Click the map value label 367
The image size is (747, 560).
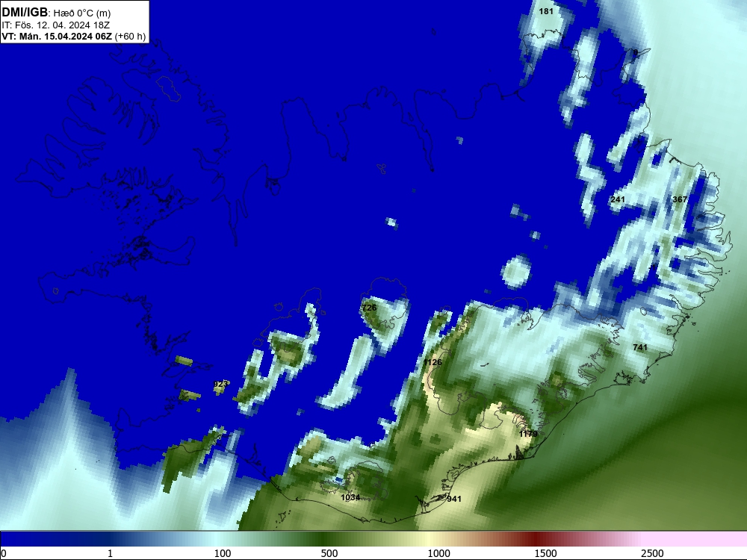pyautogui.click(x=680, y=199)
